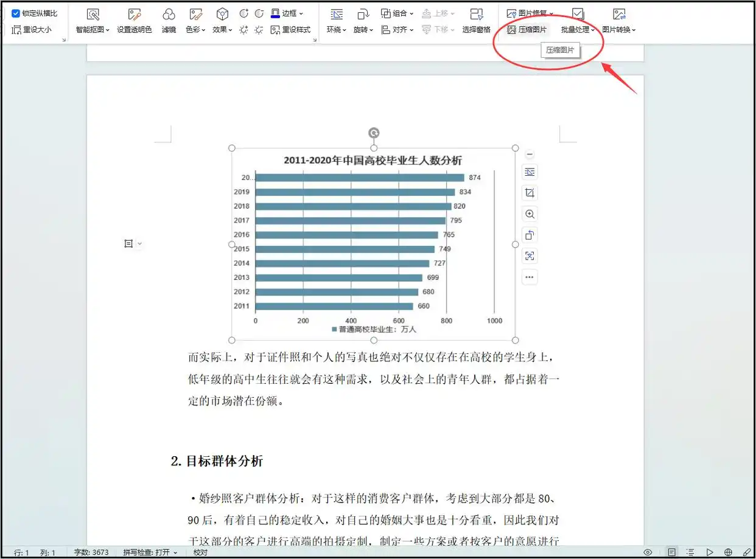Click the 滤镜 filter icon

coord(169,21)
